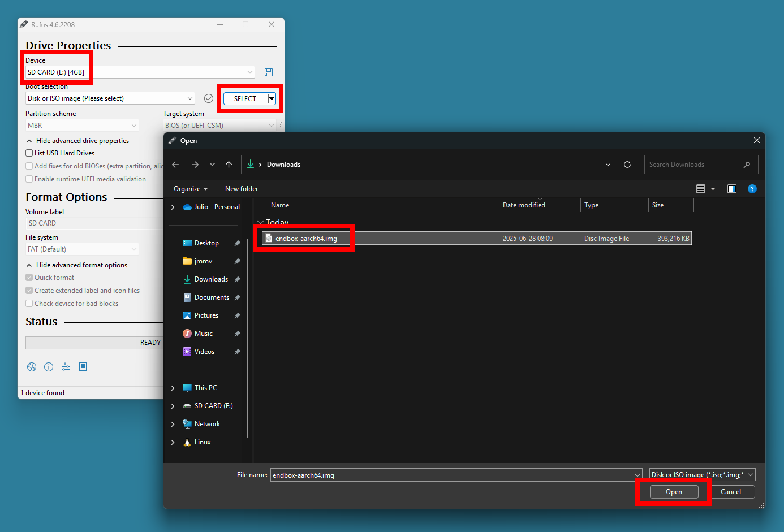Open the SELECT button split arrow
The image size is (784, 532).
(272, 98)
